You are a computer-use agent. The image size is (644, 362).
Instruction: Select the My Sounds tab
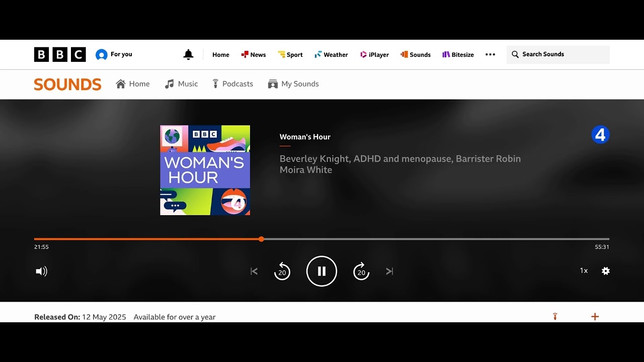coord(293,84)
